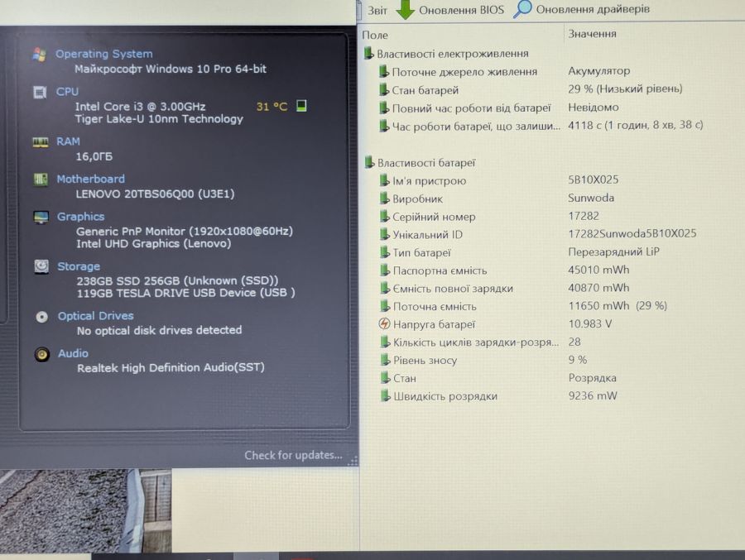
Task: Click icon beside Тип батареї row
Action: tap(384, 252)
